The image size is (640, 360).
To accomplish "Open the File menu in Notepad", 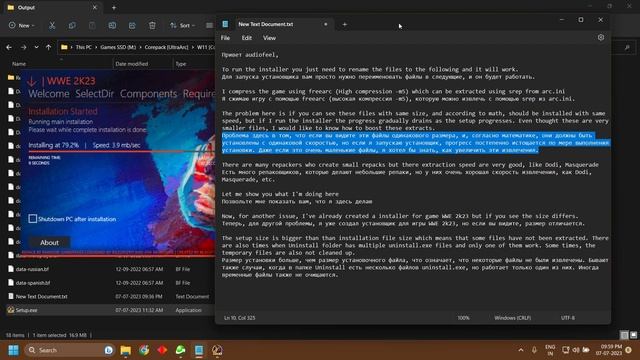I will 225,38.
